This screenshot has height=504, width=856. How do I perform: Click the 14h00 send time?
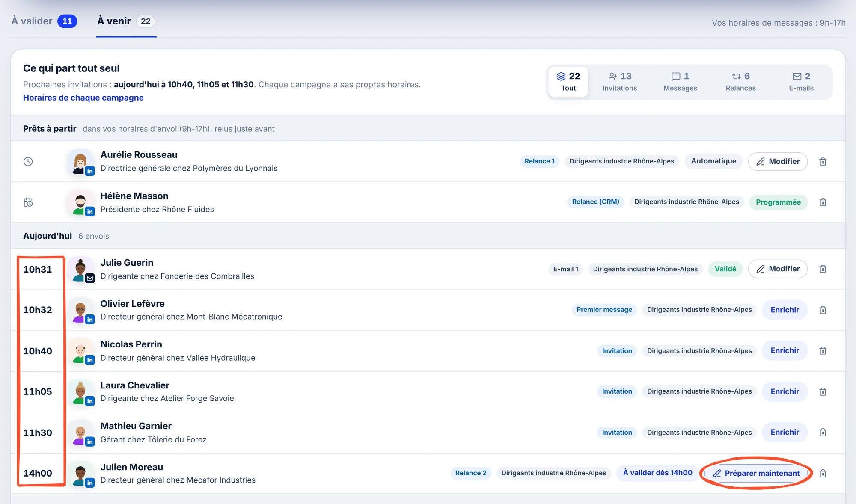(38, 473)
